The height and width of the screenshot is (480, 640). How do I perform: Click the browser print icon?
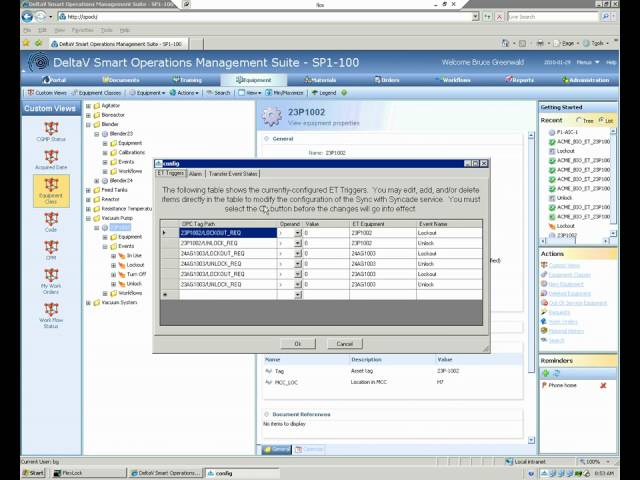(x=540, y=43)
